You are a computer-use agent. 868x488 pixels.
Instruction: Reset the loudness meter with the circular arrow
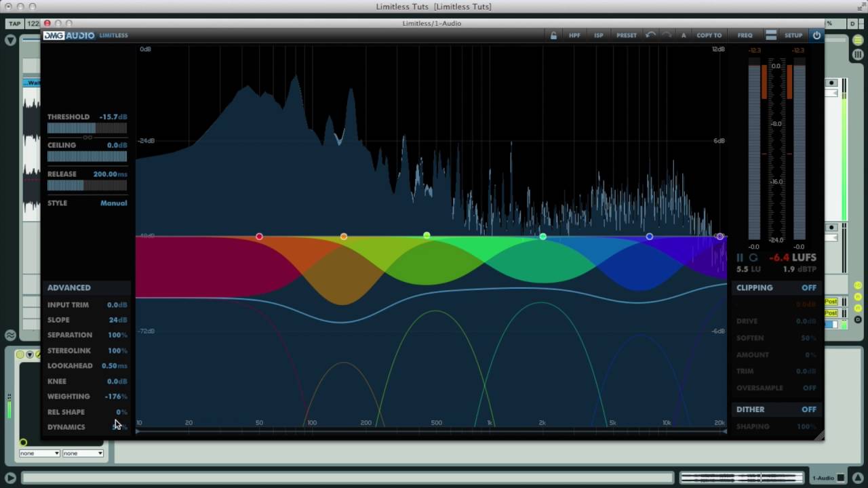click(753, 258)
